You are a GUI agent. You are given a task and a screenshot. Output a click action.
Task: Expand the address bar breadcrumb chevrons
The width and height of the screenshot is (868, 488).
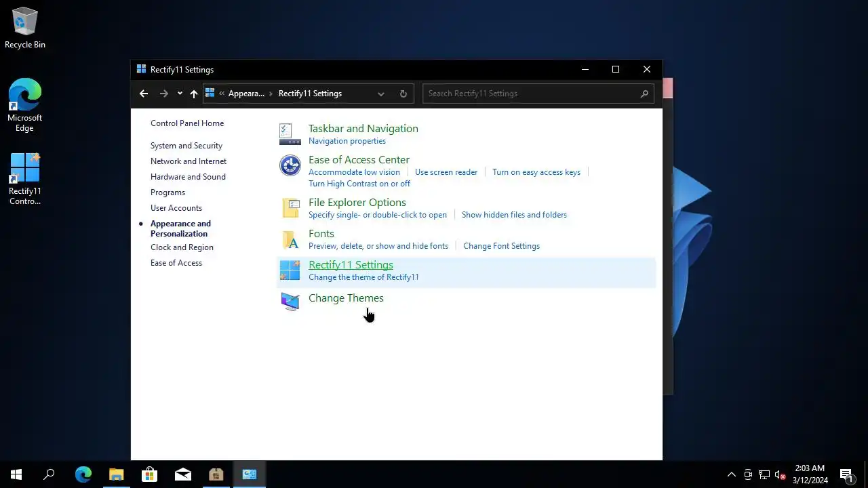pos(222,94)
